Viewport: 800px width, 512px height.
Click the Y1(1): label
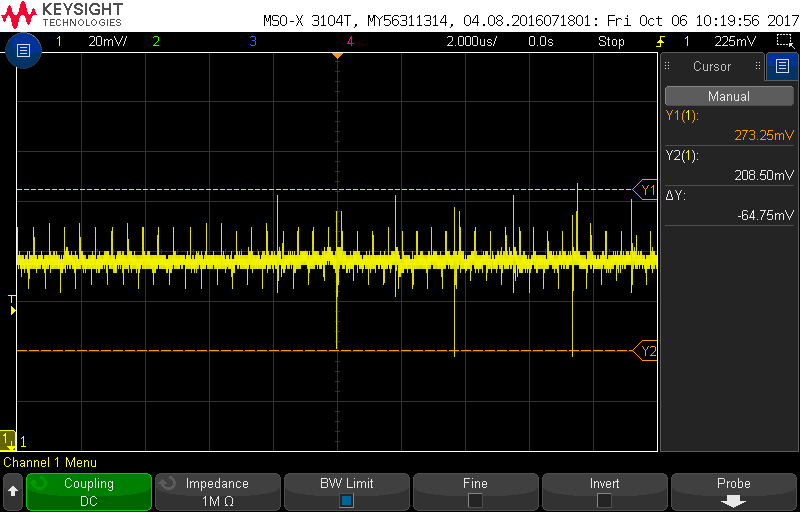click(682, 116)
